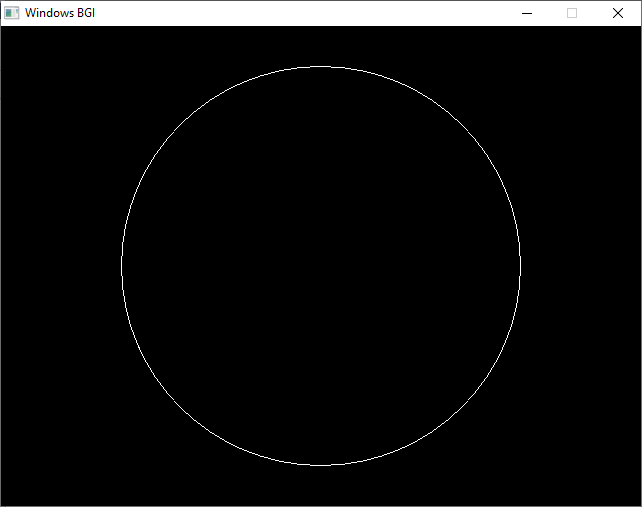The height and width of the screenshot is (507, 642).
Task: Click the black canvas's top-right corner
Action: click(x=638, y=29)
